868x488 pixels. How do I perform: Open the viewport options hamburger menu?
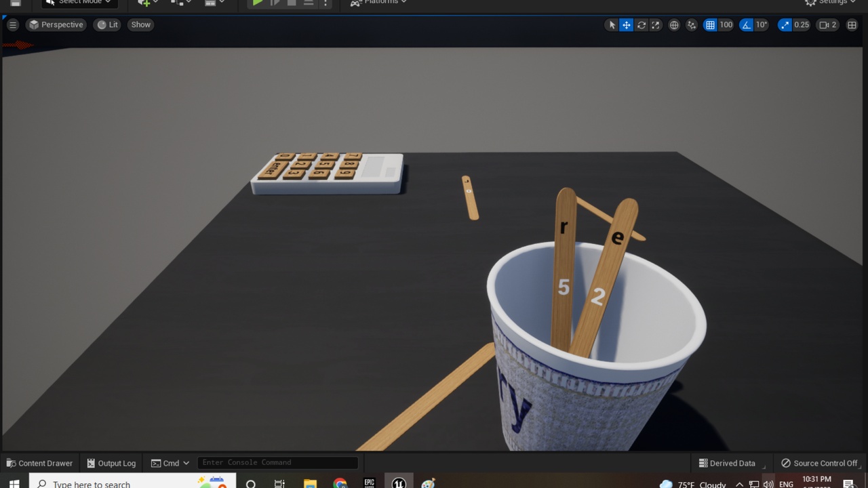coord(12,24)
